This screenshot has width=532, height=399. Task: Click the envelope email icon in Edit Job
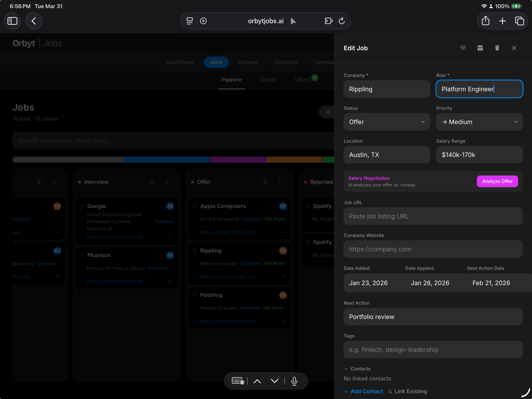480,48
